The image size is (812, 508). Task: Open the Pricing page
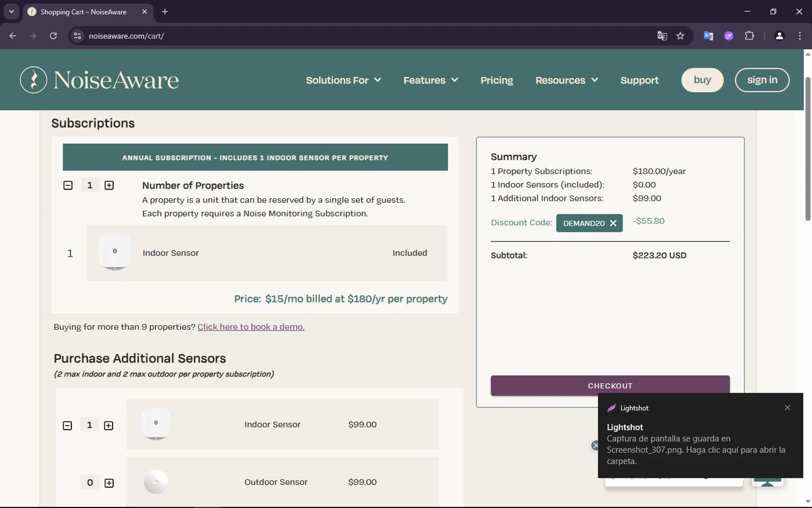pos(496,80)
